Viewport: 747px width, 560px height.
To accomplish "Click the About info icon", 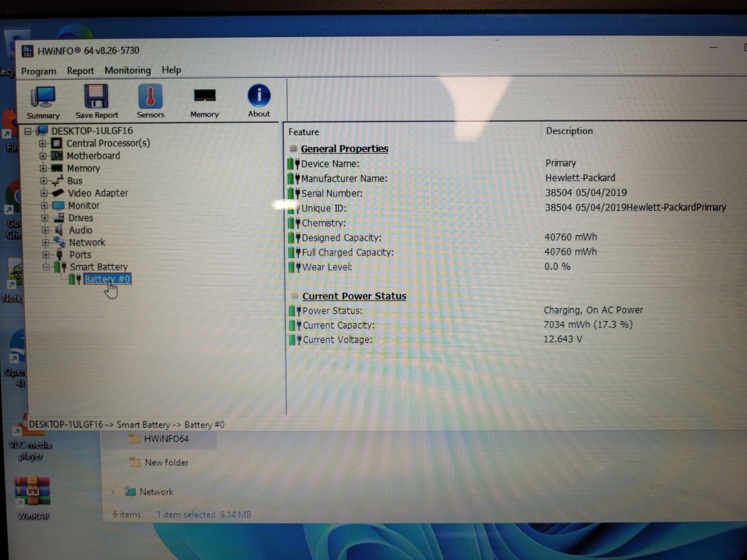I will click(x=259, y=95).
